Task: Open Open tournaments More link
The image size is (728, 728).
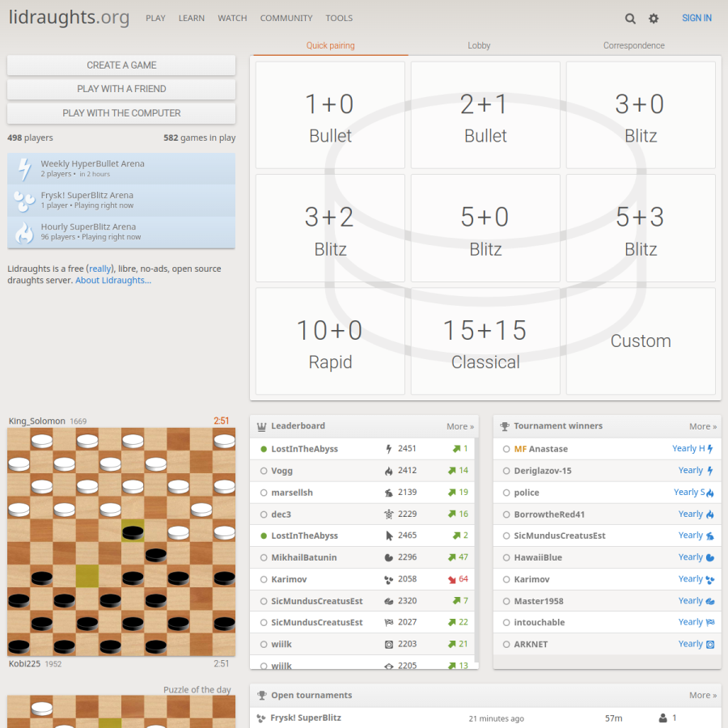Action: coord(703,695)
